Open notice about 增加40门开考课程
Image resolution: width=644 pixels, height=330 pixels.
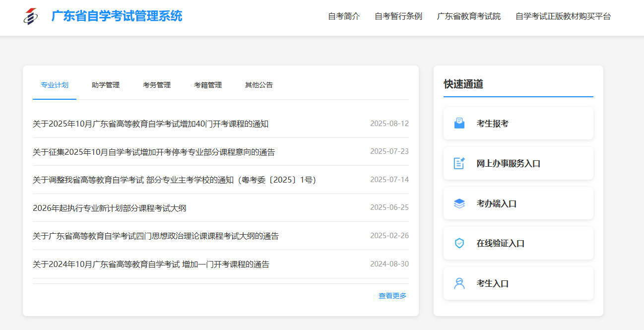(150, 124)
